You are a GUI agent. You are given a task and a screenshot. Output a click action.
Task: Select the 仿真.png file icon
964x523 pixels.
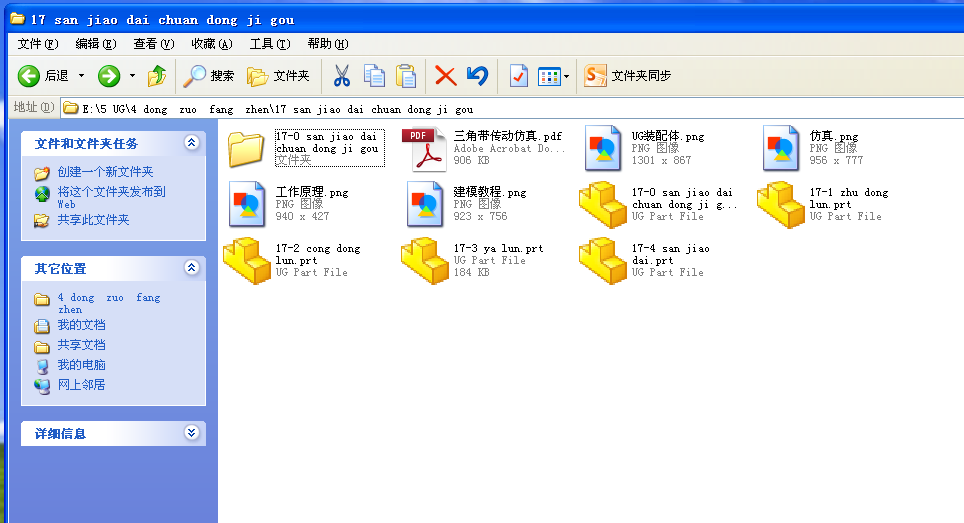point(781,148)
